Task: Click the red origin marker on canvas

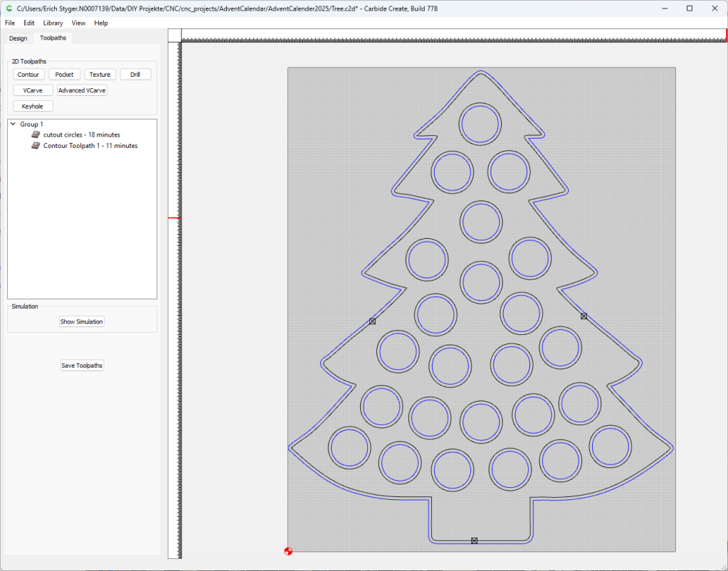Action: [288, 551]
